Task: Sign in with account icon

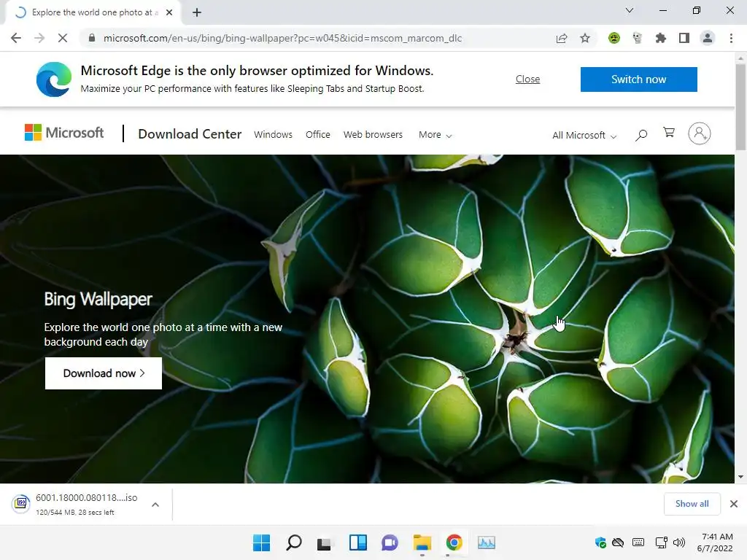Action: coord(700,133)
